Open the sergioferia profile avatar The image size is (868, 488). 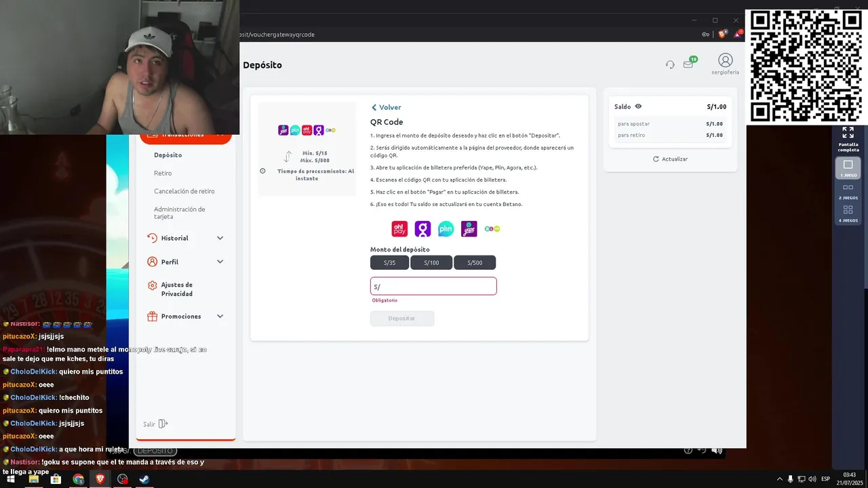pyautogui.click(x=725, y=60)
